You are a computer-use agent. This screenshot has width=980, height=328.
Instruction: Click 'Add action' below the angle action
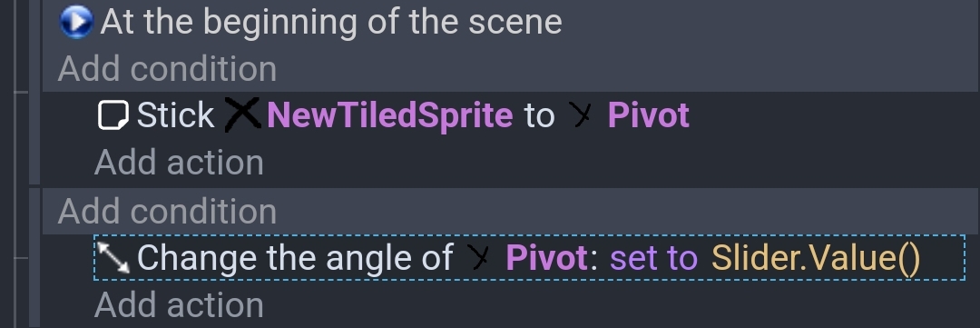click(179, 305)
